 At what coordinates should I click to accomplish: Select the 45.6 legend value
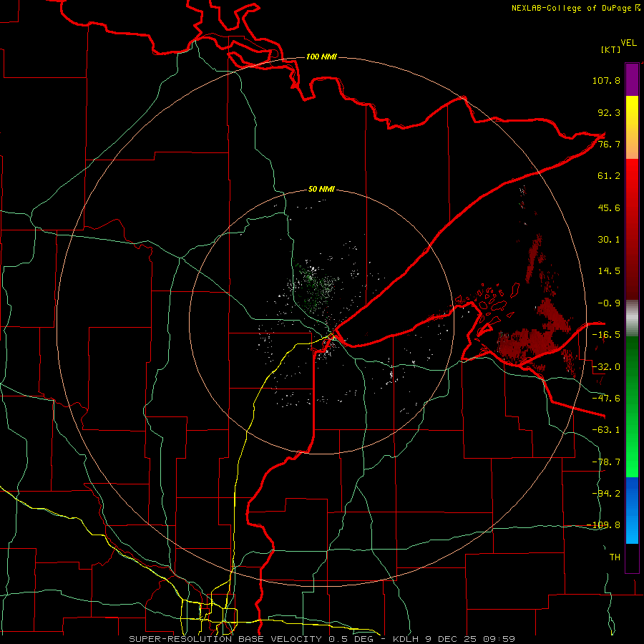(x=609, y=208)
